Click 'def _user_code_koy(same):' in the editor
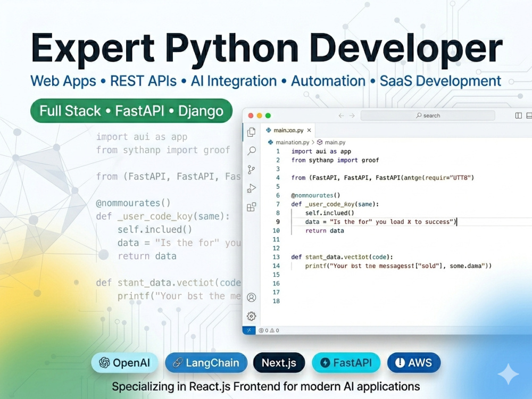 tap(335, 204)
